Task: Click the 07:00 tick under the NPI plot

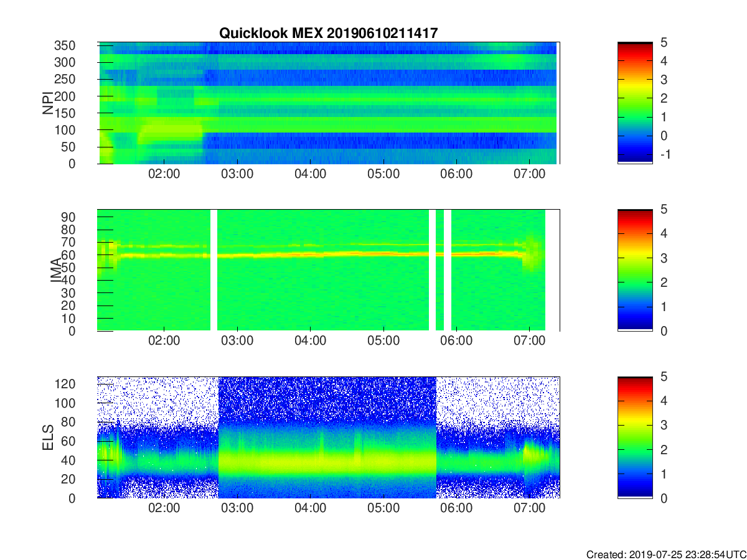Action: pyautogui.click(x=529, y=174)
